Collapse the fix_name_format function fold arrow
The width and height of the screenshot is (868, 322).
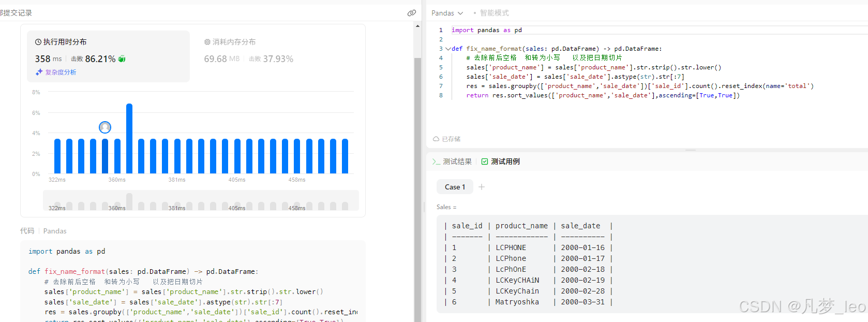pos(447,49)
